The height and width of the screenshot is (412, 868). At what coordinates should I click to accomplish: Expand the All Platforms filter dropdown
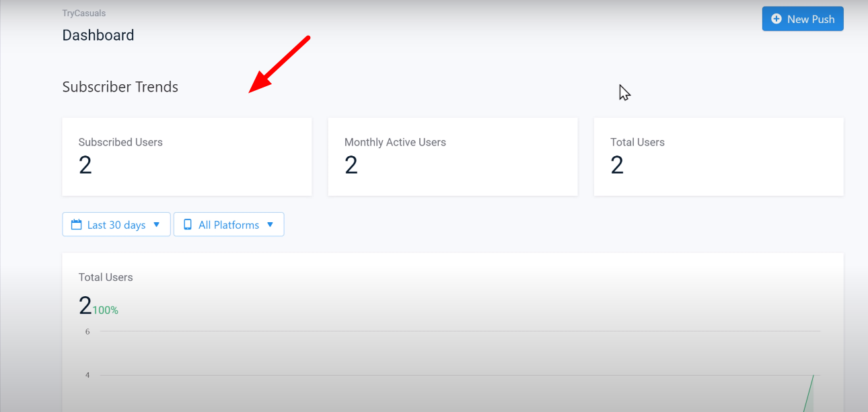229,225
